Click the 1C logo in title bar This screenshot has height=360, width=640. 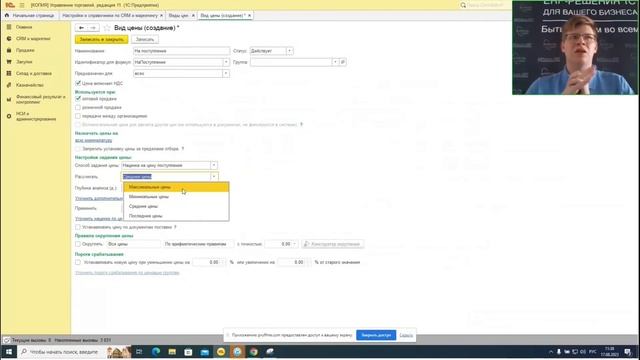click(10, 5)
